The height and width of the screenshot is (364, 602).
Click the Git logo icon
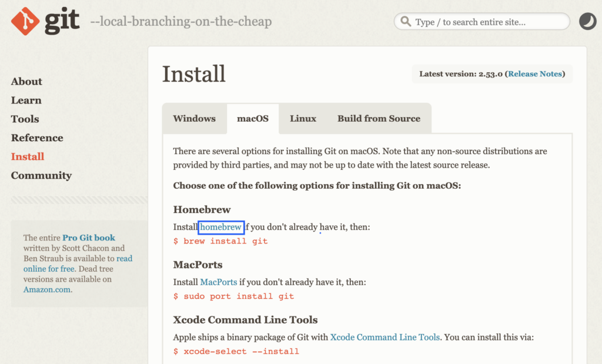25,21
